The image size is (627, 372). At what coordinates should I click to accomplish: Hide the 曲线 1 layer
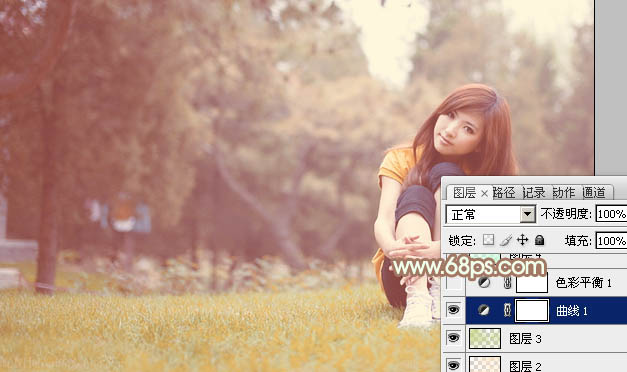(x=453, y=310)
